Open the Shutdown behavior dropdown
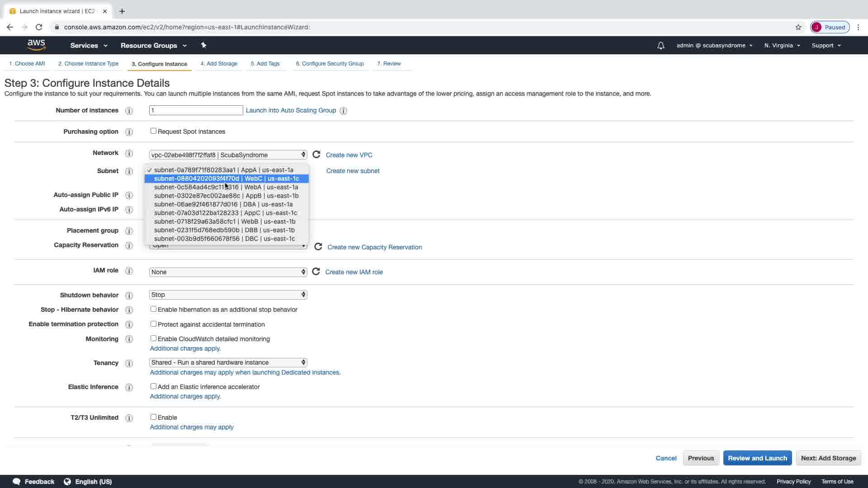 pos(228,295)
